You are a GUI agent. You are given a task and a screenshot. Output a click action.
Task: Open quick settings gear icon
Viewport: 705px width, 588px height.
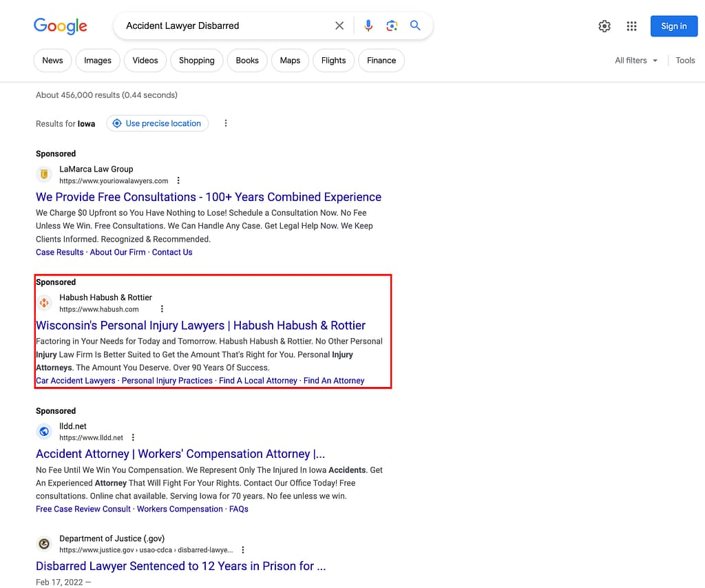[x=604, y=26]
